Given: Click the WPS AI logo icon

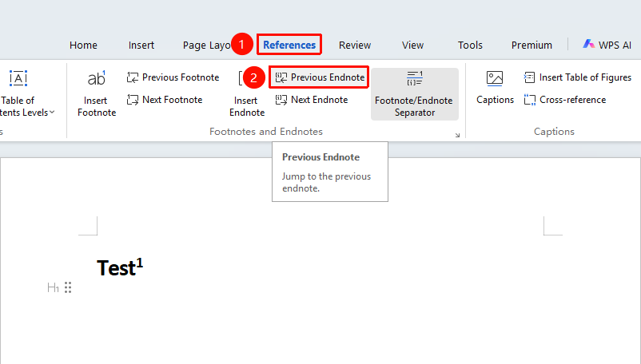Looking at the screenshot, I should tap(589, 44).
